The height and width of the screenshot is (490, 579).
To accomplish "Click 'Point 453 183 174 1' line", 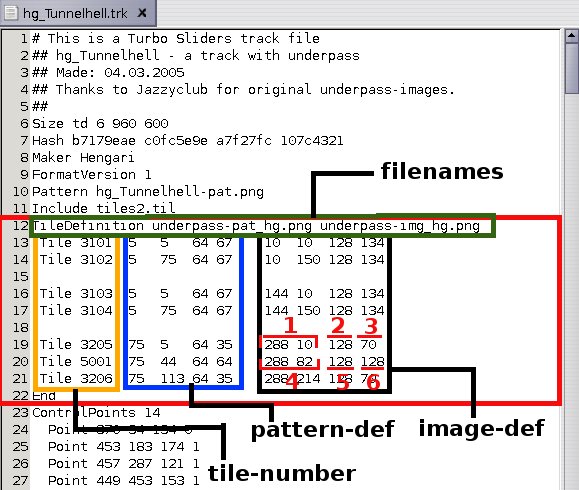I will [124, 446].
